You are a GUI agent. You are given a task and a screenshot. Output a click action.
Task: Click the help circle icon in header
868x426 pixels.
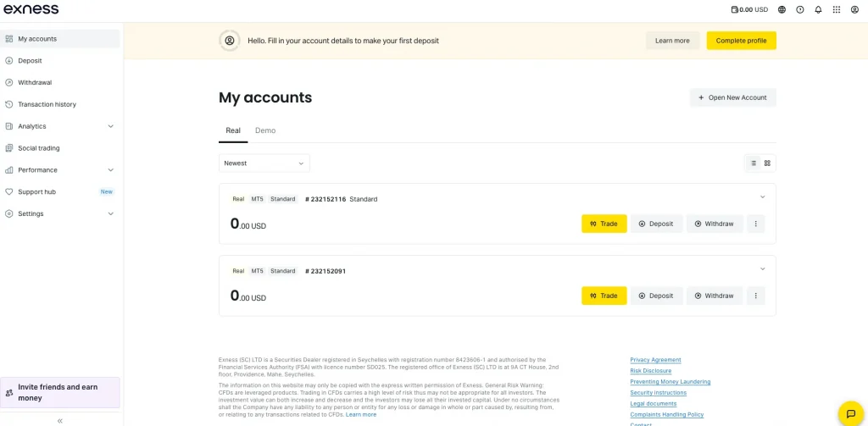point(800,9)
